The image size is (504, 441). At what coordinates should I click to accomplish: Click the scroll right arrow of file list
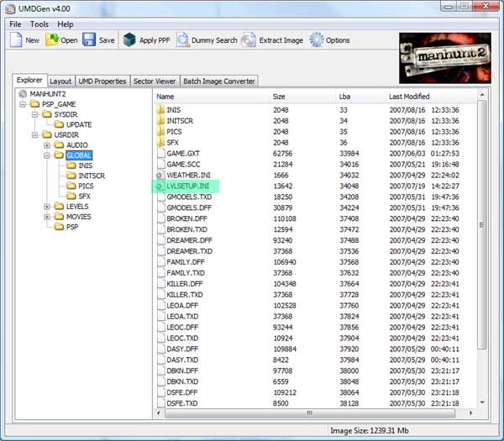[471, 413]
